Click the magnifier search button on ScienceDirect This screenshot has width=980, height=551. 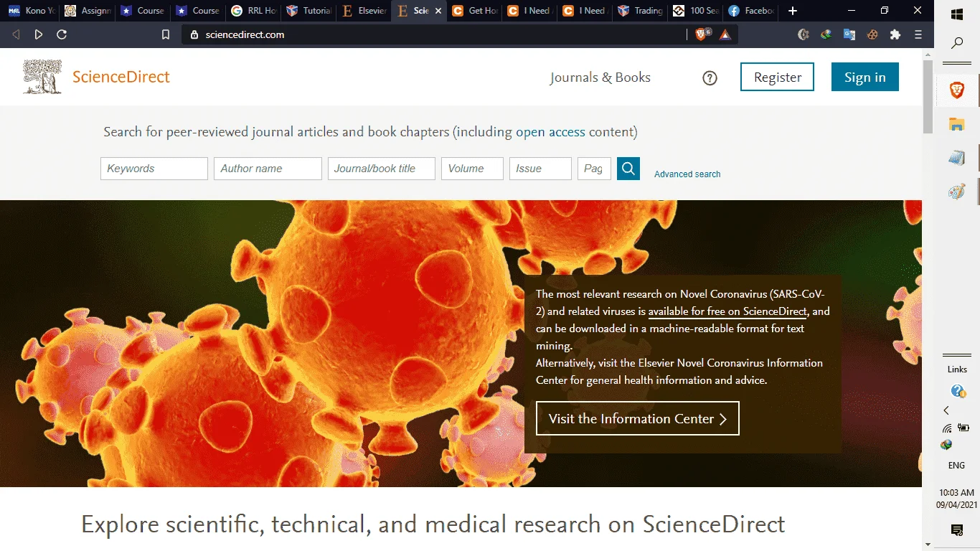628,169
